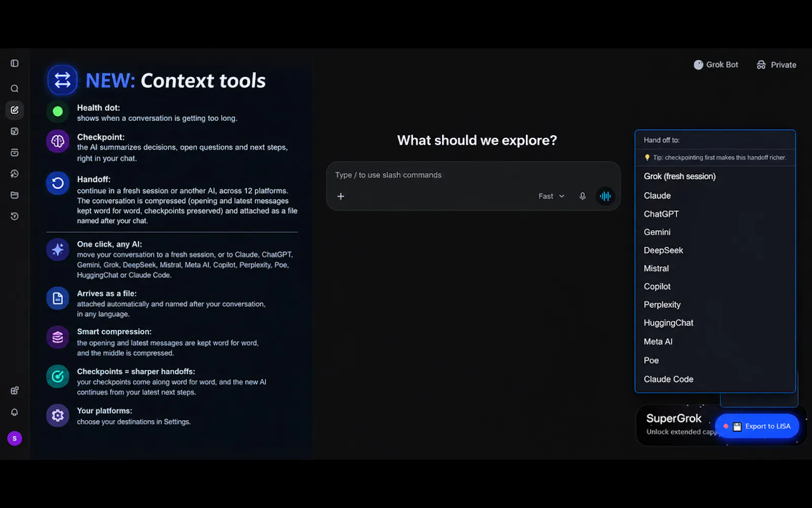
Task: Click the Checkpoints sharper handoffs target icon
Action: tap(58, 376)
